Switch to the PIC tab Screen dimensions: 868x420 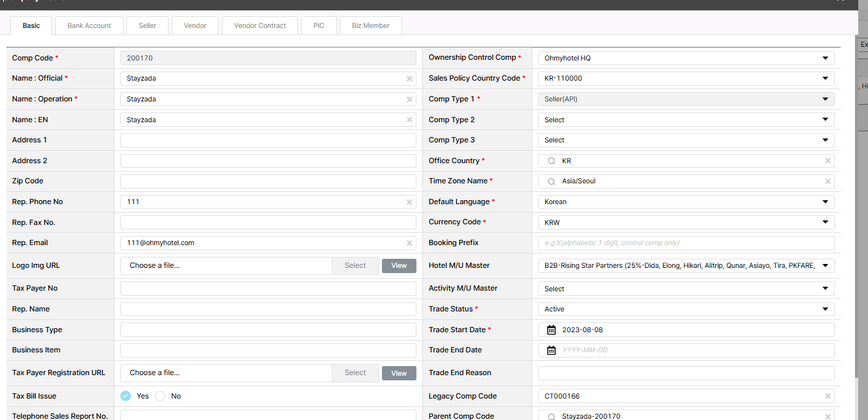[x=319, y=25]
